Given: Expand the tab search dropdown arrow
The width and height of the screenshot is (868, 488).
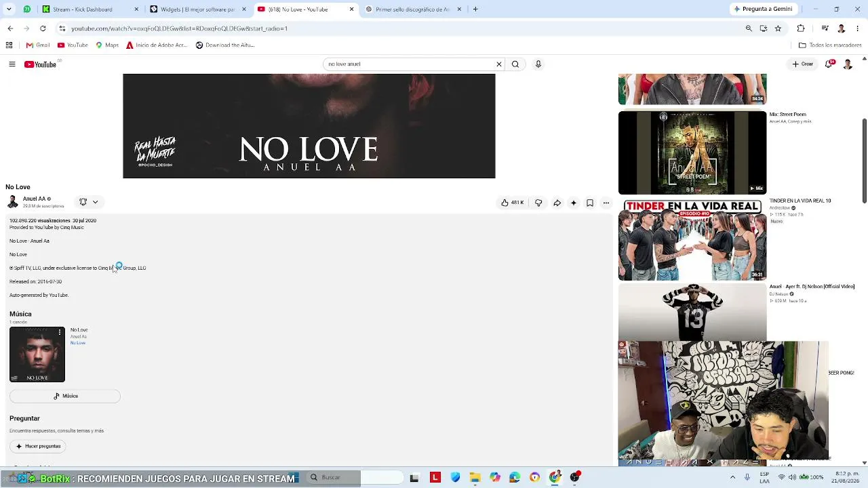Looking at the screenshot, I should 9,9.
